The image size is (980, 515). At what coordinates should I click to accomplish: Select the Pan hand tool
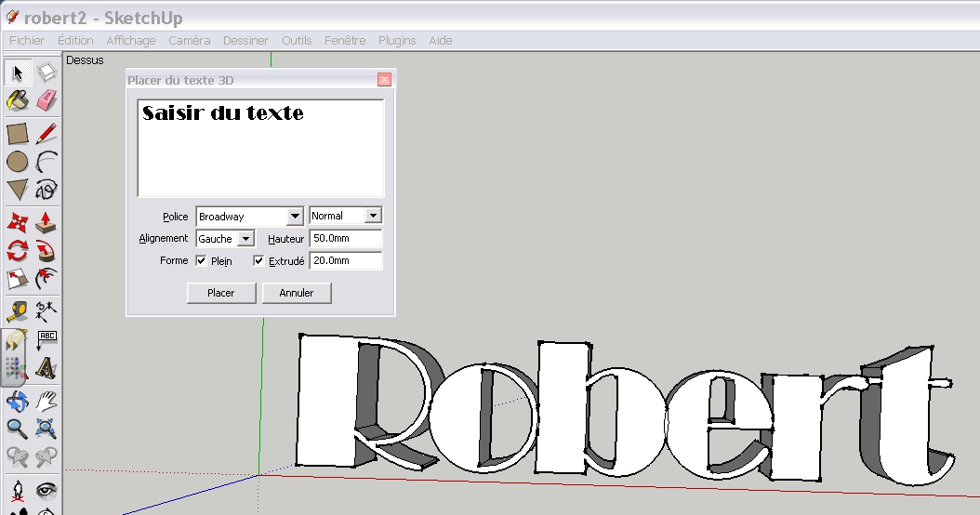[46, 402]
